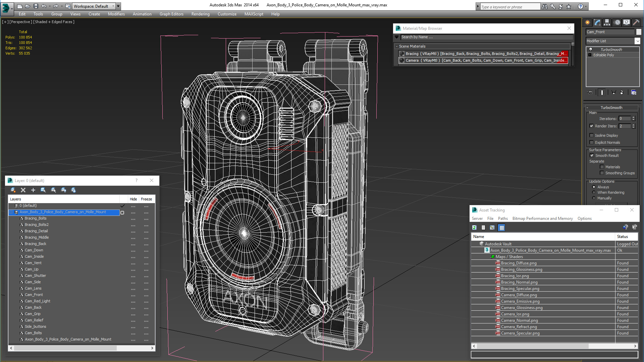This screenshot has height=362, width=644.
Task: Select the Bracing VRayMtl material
Action: pyautogui.click(x=483, y=54)
